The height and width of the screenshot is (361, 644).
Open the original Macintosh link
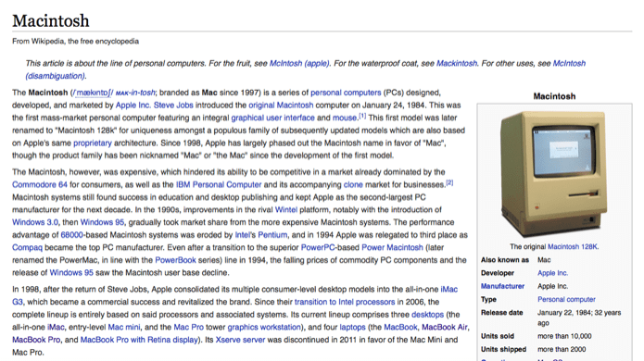click(x=281, y=106)
